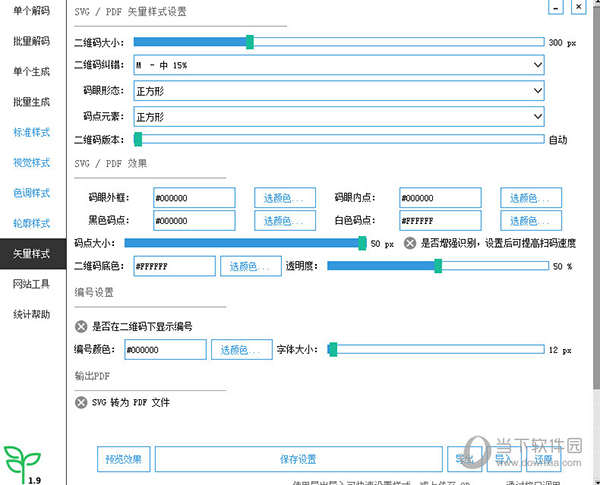Click the 保存设置 button
600x485 pixels.
click(298, 459)
